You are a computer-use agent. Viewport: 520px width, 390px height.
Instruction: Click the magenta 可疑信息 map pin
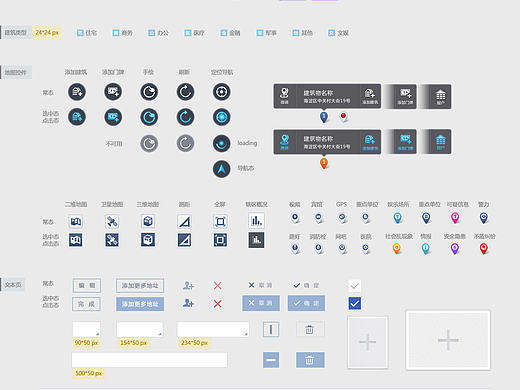pos(455,218)
